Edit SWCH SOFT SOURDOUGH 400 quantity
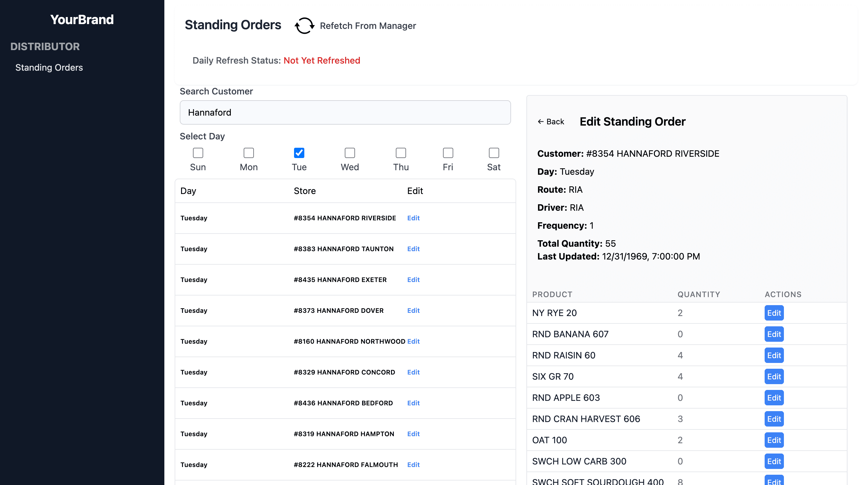The image size is (868, 485). tap(774, 480)
